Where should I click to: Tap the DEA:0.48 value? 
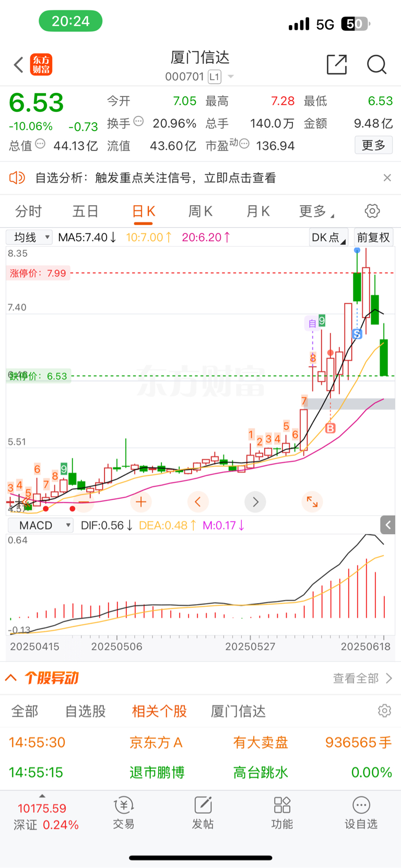168,525
